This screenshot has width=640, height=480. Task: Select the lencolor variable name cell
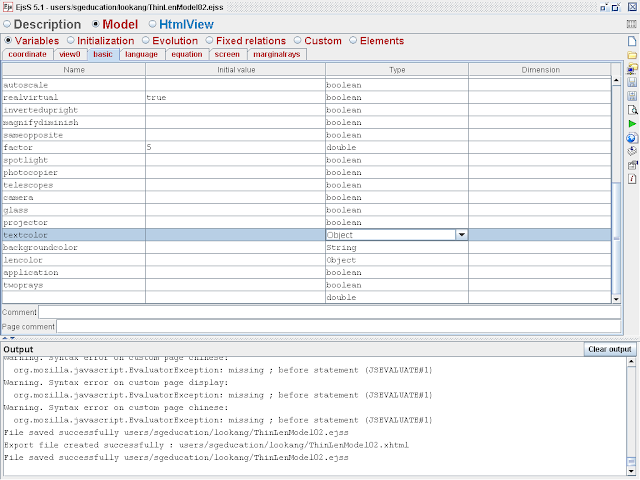(x=74, y=260)
